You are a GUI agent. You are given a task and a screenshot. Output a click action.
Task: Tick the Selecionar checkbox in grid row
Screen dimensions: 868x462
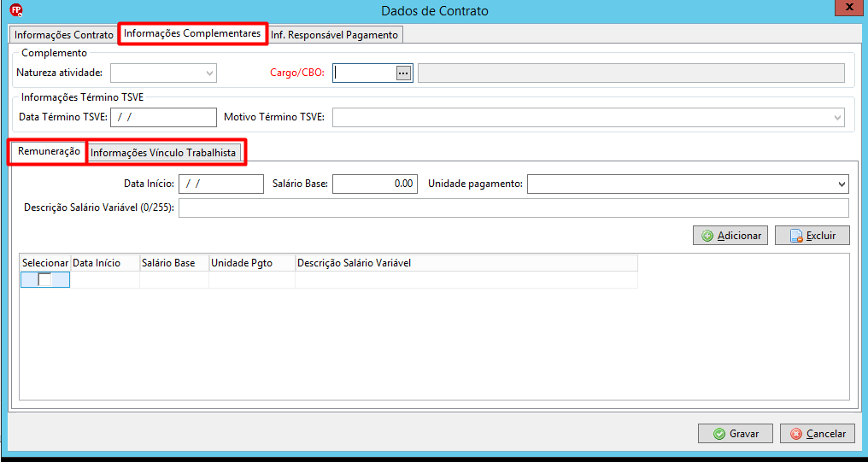click(44, 279)
